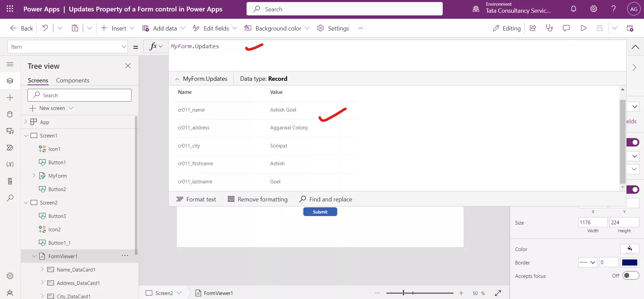Open the Item property dropdown
This screenshot has height=299, width=644.
[124, 47]
